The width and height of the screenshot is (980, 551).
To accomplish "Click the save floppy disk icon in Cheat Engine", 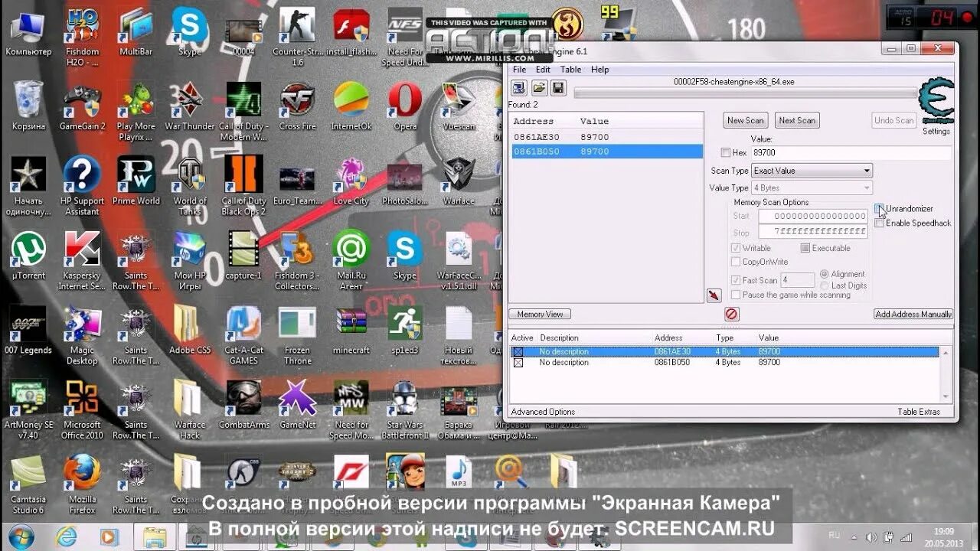I will click(x=558, y=87).
